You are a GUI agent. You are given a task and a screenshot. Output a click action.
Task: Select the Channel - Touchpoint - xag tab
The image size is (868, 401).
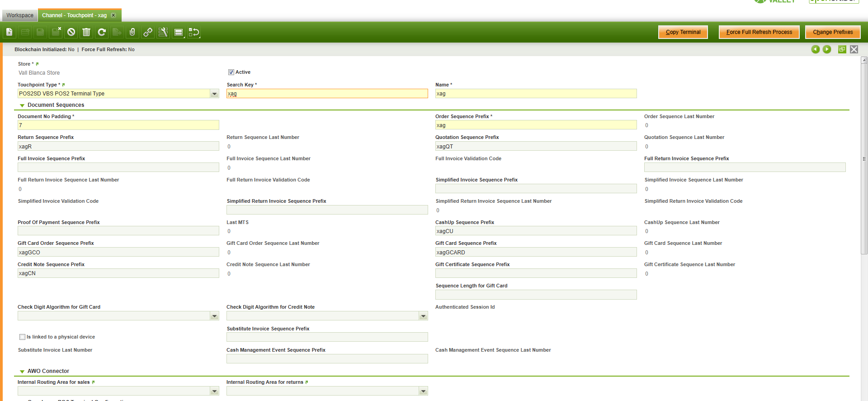[74, 15]
